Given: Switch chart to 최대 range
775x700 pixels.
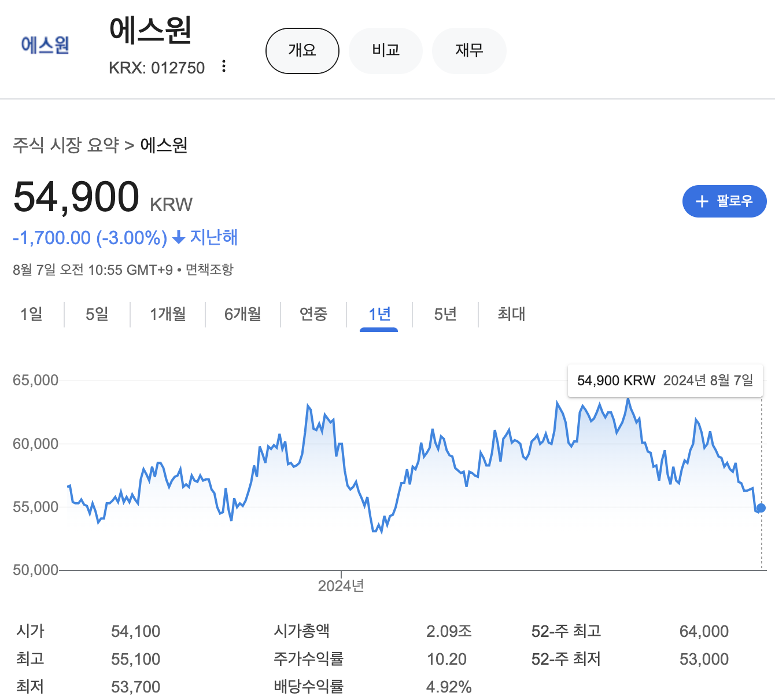Looking at the screenshot, I should pyautogui.click(x=511, y=314).
